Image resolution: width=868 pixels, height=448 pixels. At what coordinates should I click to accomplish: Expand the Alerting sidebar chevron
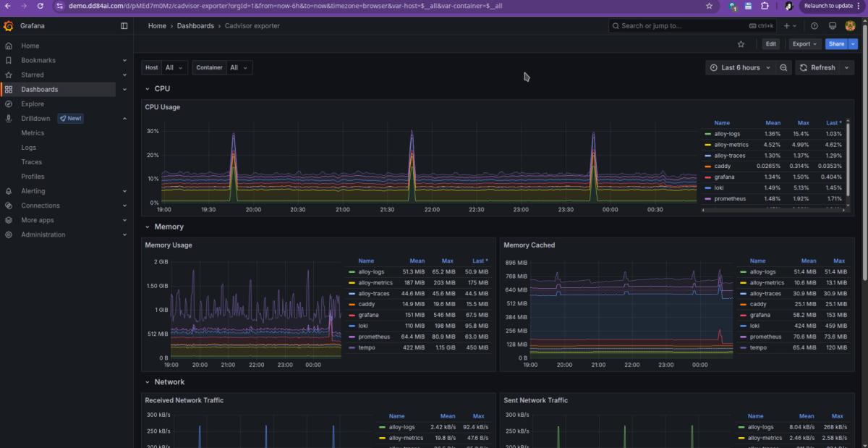pos(124,191)
